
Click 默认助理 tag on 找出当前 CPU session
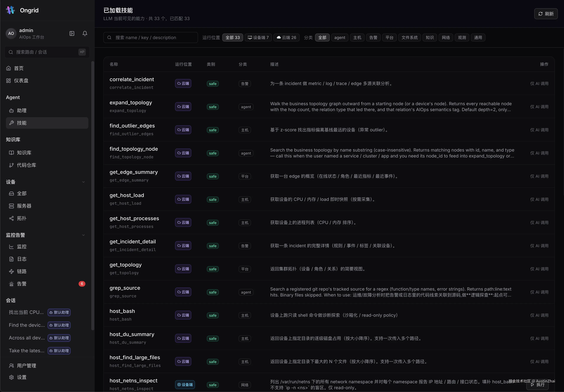[59, 312]
